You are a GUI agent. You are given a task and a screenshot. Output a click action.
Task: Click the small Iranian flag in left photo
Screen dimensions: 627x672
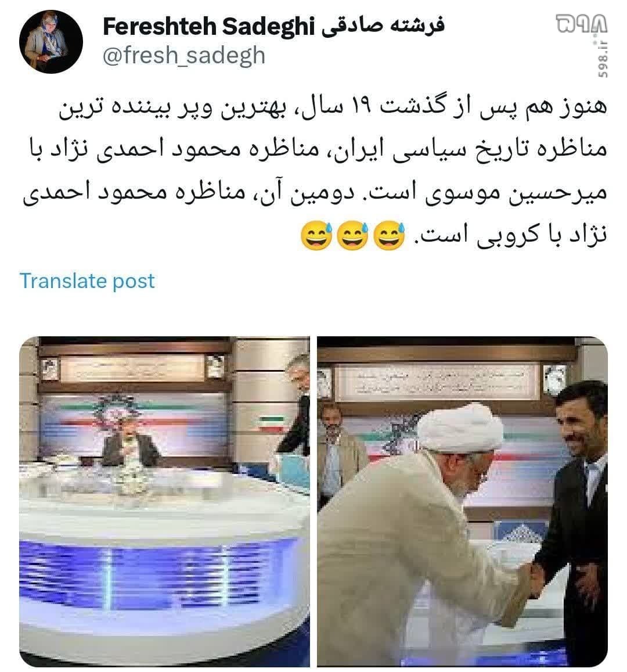pos(272,423)
